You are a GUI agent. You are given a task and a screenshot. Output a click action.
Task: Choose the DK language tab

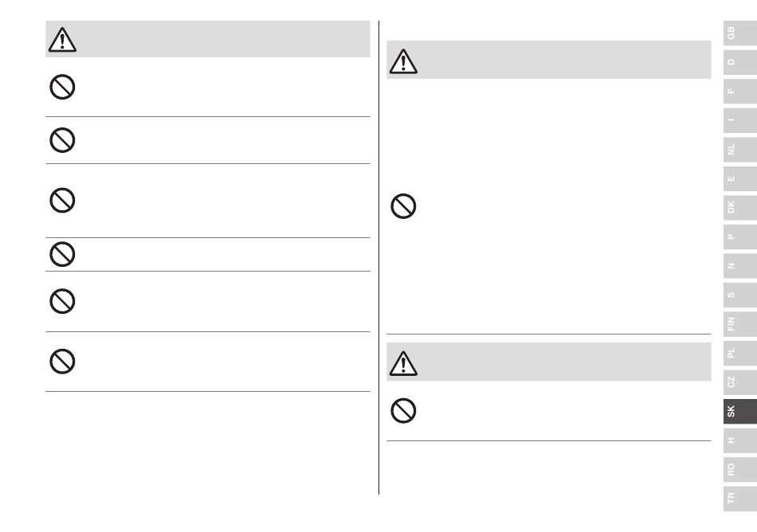(740, 207)
